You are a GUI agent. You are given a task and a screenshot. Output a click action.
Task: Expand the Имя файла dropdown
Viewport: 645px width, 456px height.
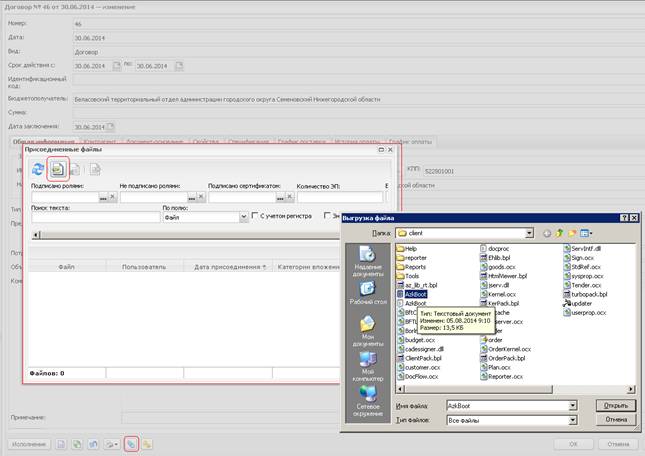[x=572, y=406]
